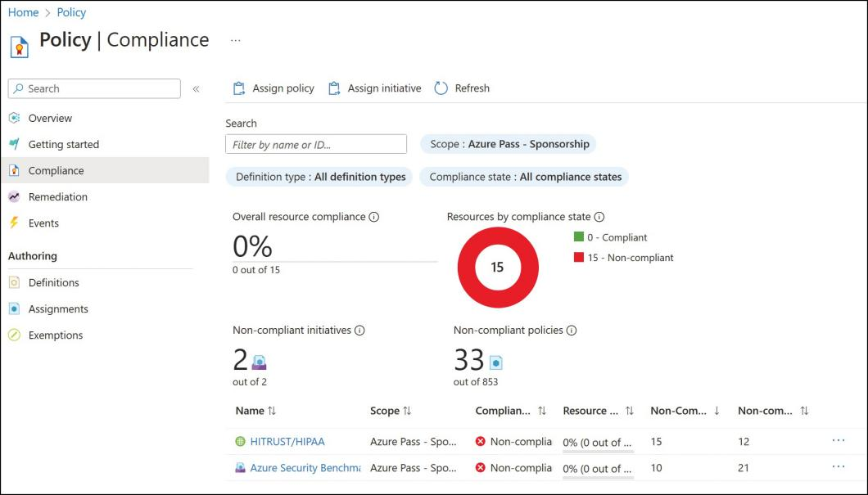
Task: Open the Scope filter for Azure Pass - Sponsorship
Action: coord(509,144)
